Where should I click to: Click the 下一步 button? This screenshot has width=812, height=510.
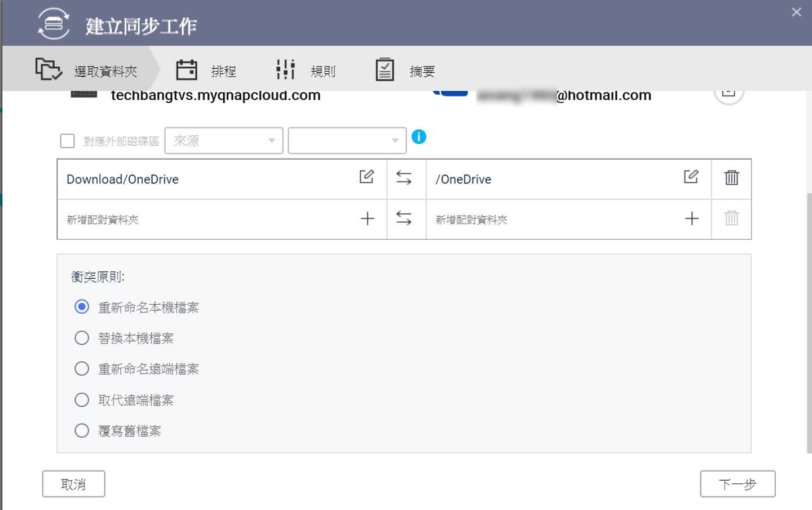[x=738, y=484]
